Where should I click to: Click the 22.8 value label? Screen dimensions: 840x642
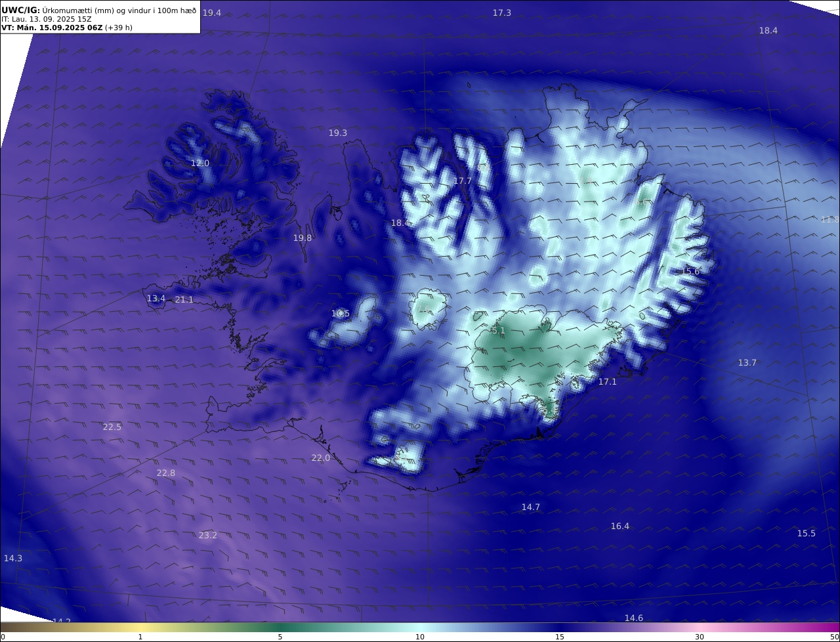click(166, 473)
